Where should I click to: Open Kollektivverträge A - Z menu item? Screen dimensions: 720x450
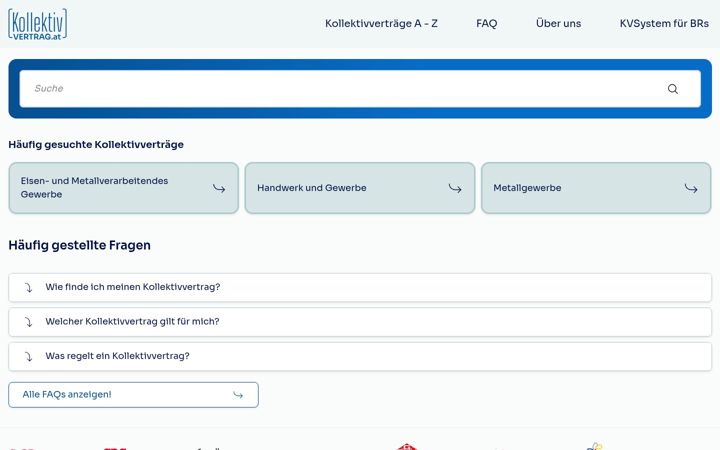(x=381, y=23)
